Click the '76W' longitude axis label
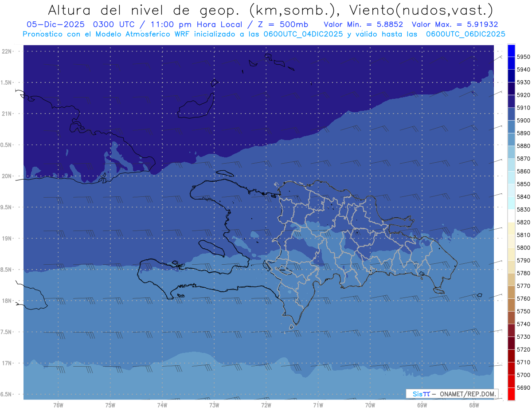The height and width of the screenshot is (411, 532). tap(58, 405)
